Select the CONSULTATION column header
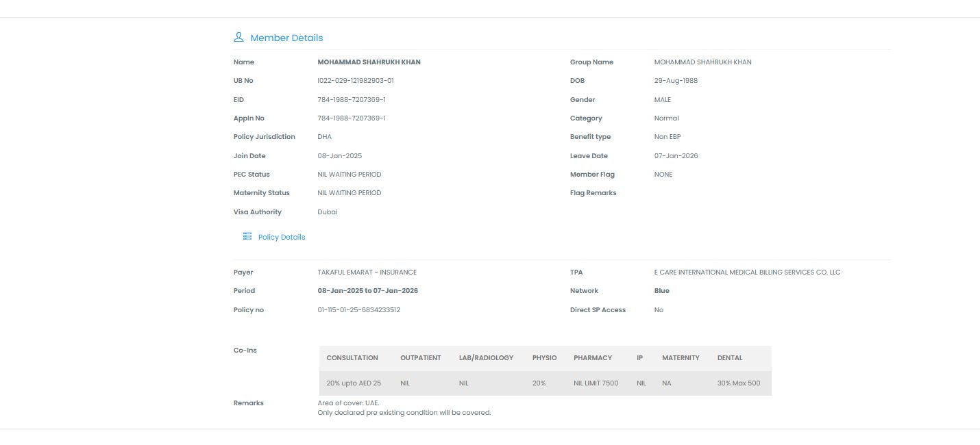980x445 pixels. click(352, 358)
